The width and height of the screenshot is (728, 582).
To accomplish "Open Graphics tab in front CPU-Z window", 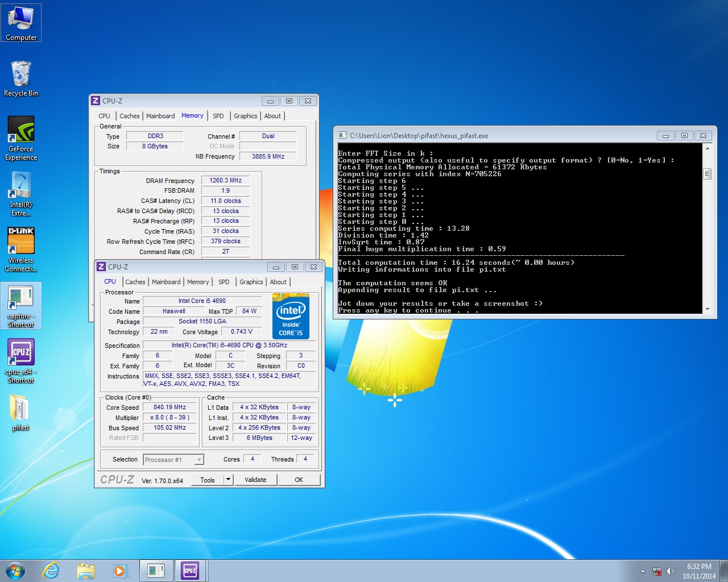I will point(251,282).
